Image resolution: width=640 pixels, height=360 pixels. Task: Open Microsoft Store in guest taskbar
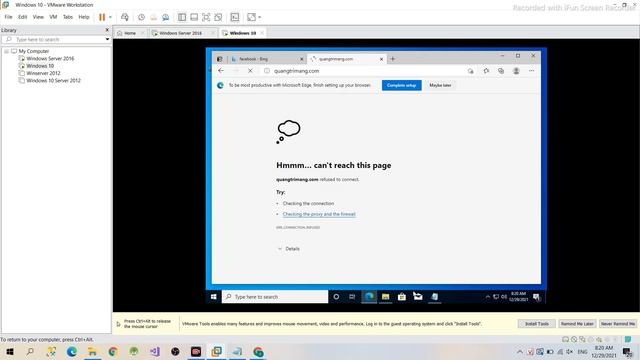[402, 297]
